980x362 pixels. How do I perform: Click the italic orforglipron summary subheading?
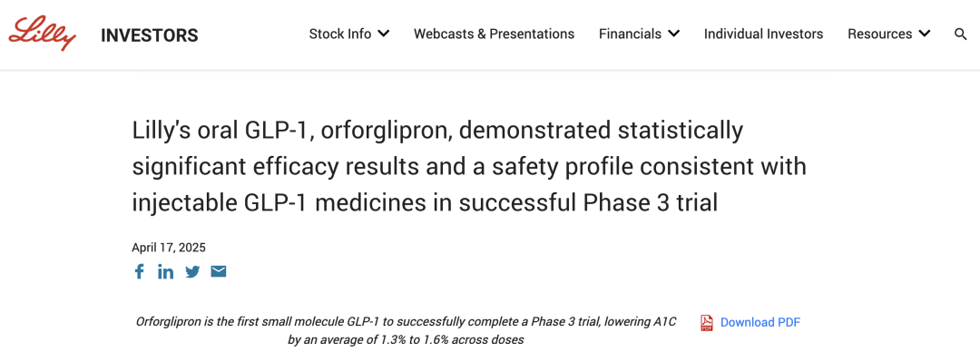click(406, 331)
